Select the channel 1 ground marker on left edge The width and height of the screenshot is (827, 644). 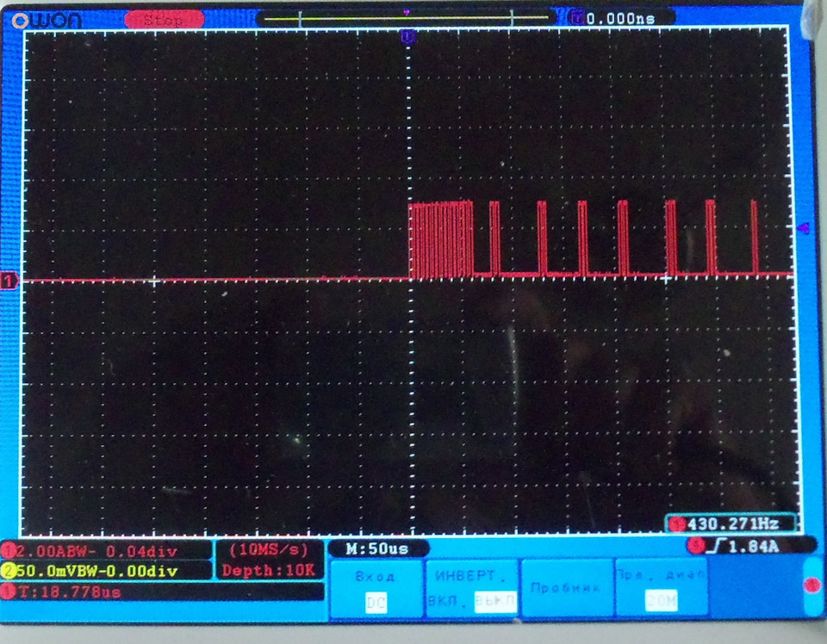click(x=9, y=281)
